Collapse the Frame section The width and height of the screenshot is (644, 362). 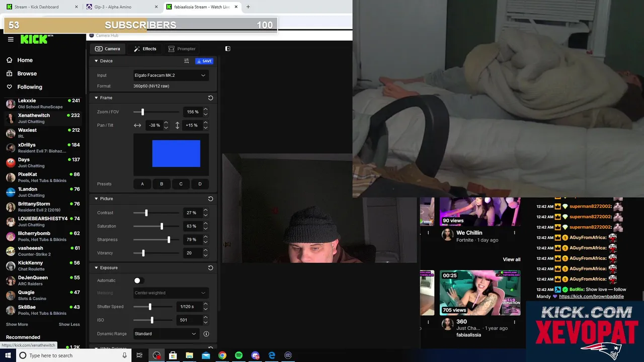pyautogui.click(x=96, y=98)
